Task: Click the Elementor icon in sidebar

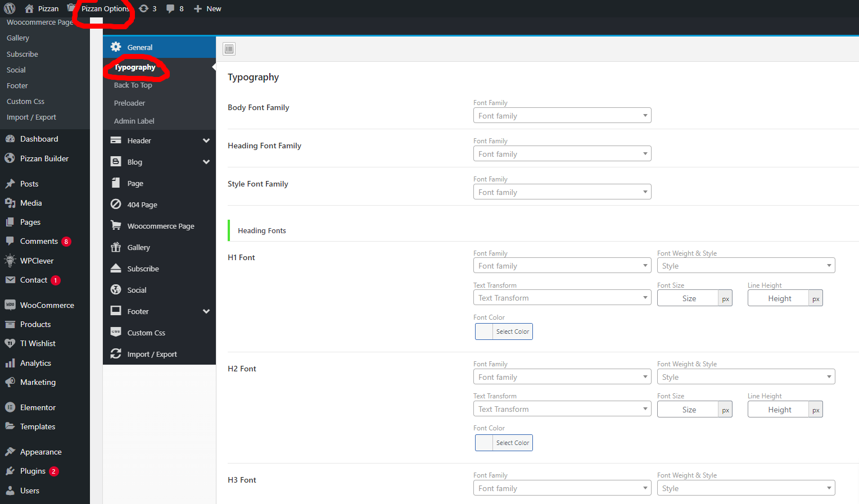Action: [10, 407]
